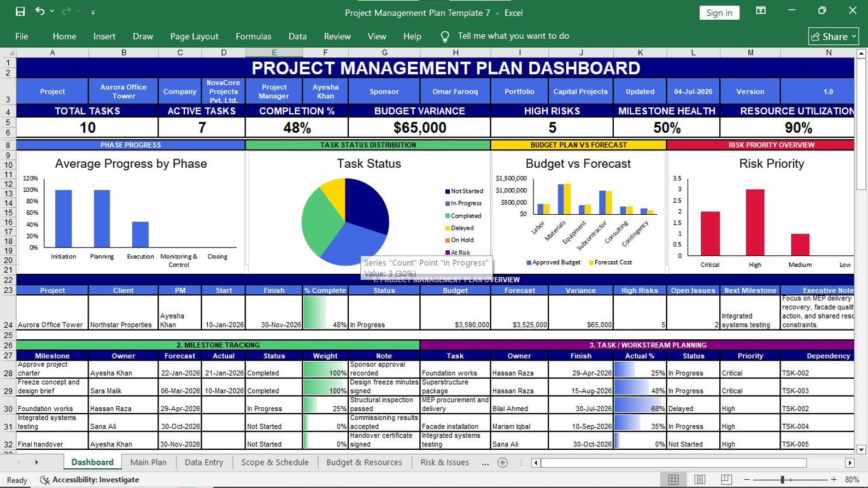The width and height of the screenshot is (868, 488).
Task: Open the Data ribbon tab
Action: tap(297, 37)
